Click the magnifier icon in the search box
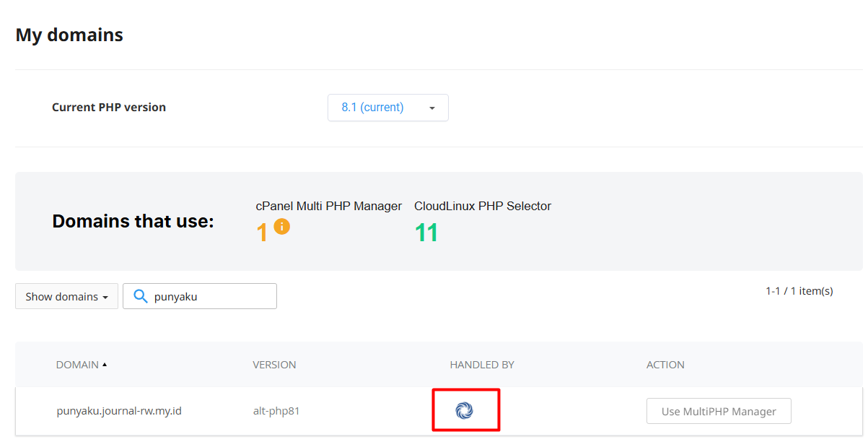868x442 pixels. pos(141,296)
